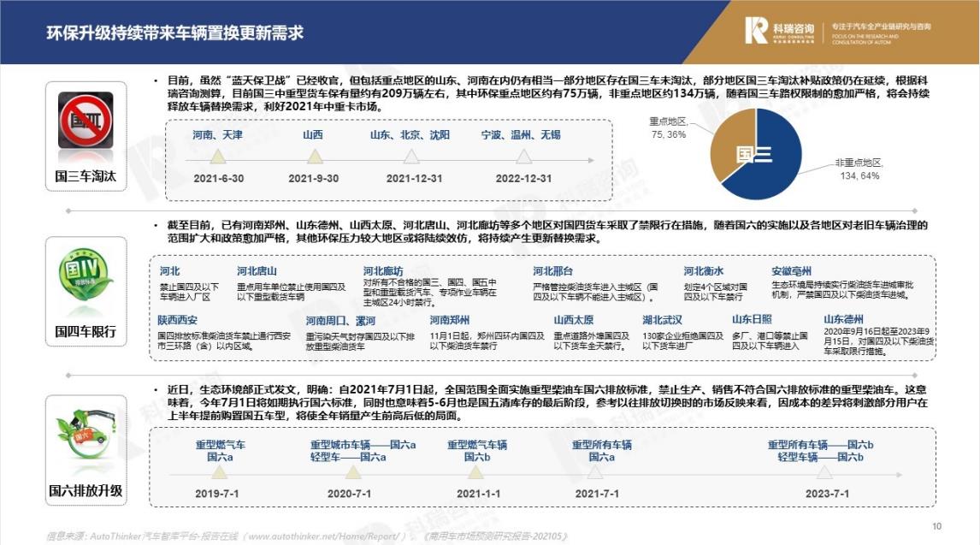Screen dimensions: 980x545
Task: Click the pie label 重点地区, 75, 36%
Action: point(668,128)
